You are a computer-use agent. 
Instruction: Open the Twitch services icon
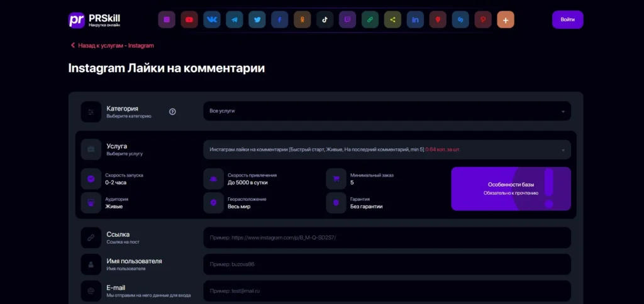347,19
